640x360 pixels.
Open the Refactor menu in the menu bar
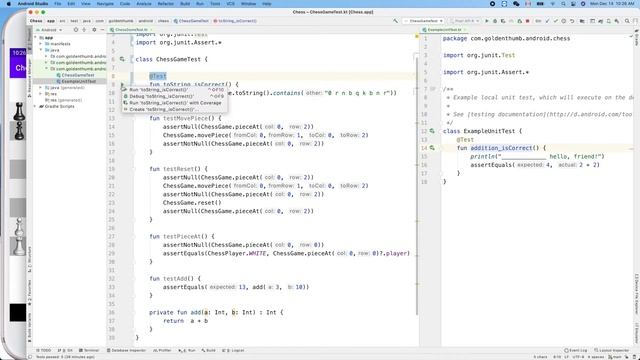pos(165,4)
